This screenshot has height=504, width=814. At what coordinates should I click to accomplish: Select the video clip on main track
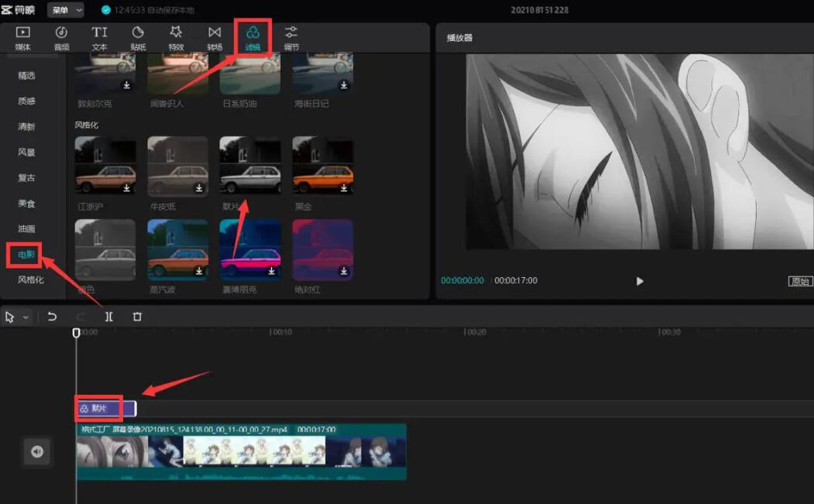coord(242,451)
